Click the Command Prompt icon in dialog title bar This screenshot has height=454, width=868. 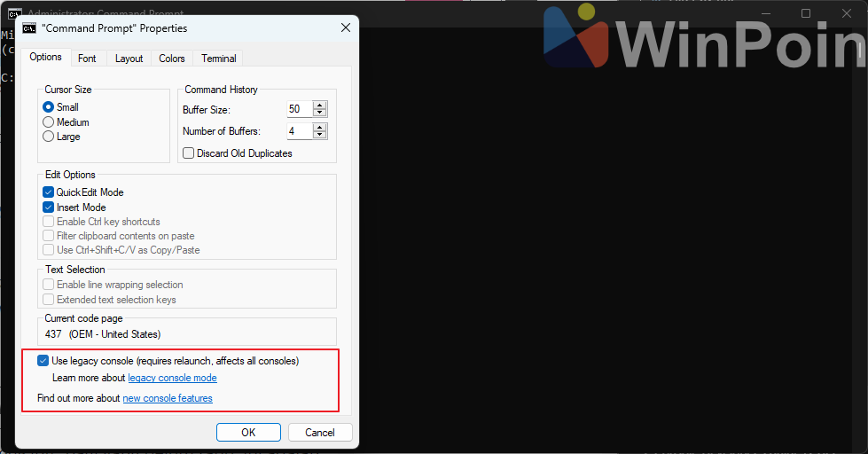tap(29, 28)
